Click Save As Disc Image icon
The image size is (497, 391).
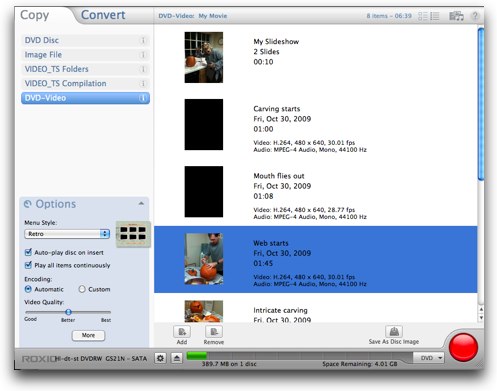(394, 331)
